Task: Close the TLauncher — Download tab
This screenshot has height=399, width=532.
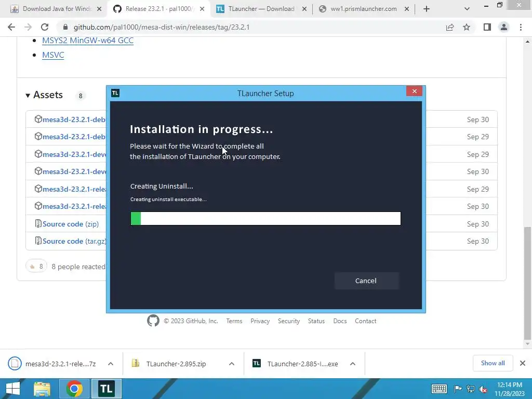Action: [304, 9]
